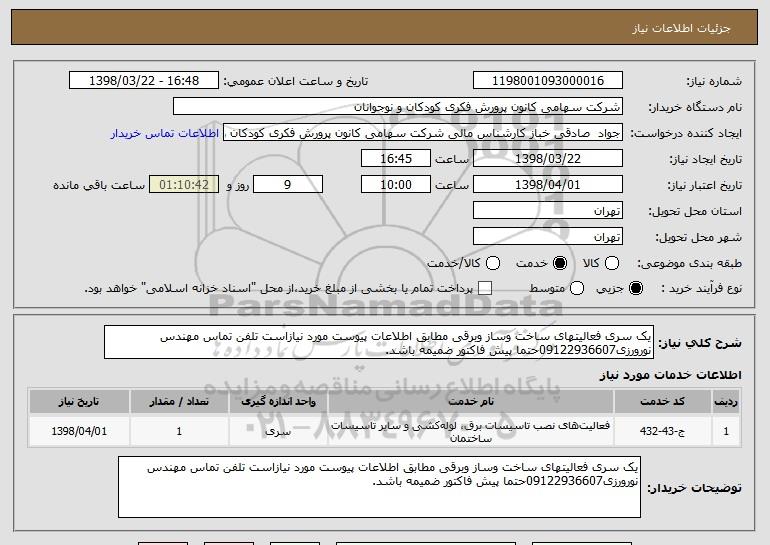
Task: Click the ساعت باقی مانده label
Action: (x=99, y=185)
